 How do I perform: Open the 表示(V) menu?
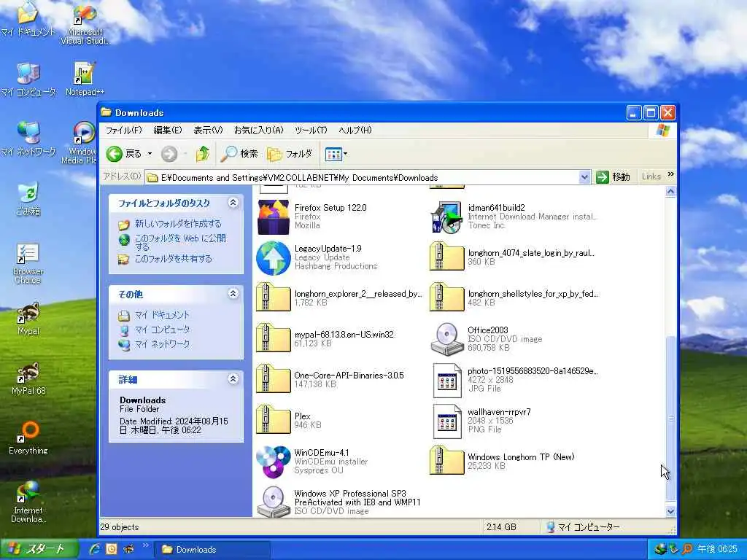208,130
